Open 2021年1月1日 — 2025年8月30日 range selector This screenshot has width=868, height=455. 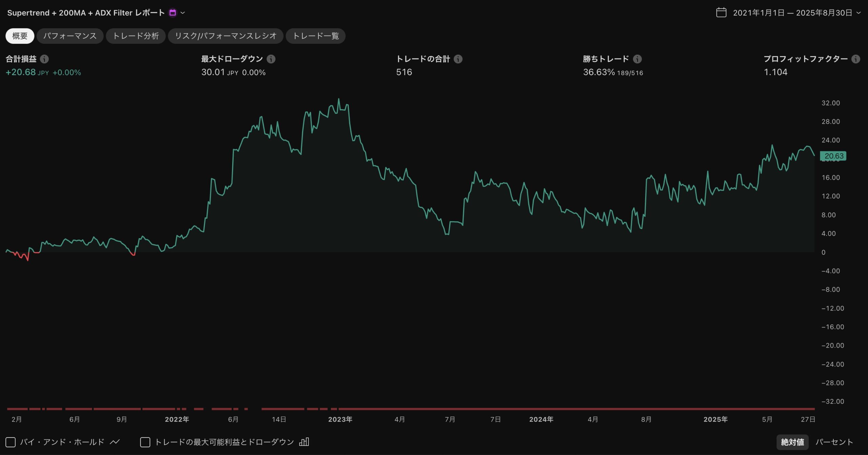[792, 13]
